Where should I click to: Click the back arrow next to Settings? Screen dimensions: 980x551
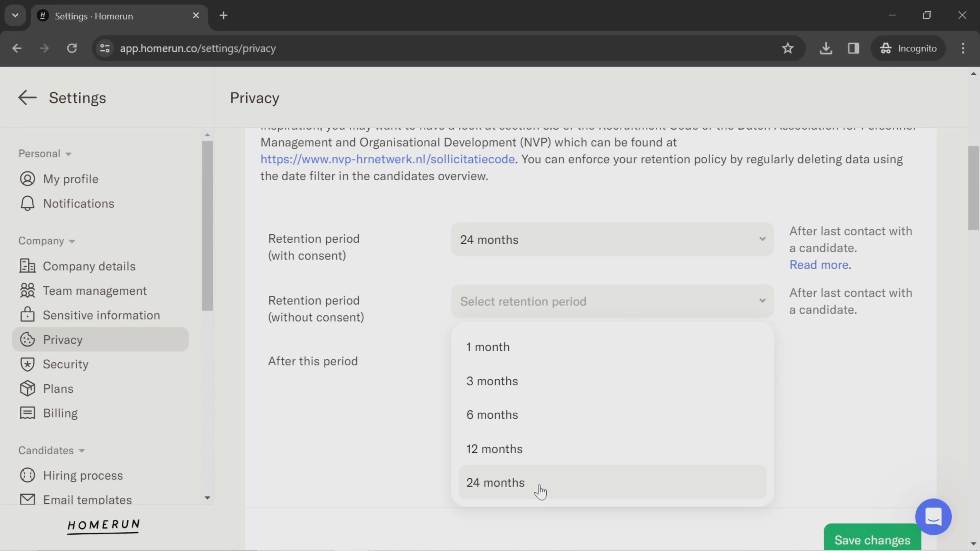pyautogui.click(x=27, y=98)
